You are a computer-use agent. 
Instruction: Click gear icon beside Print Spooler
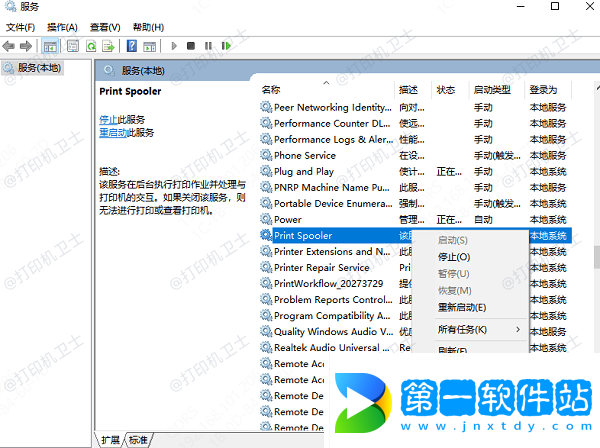point(266,235)
